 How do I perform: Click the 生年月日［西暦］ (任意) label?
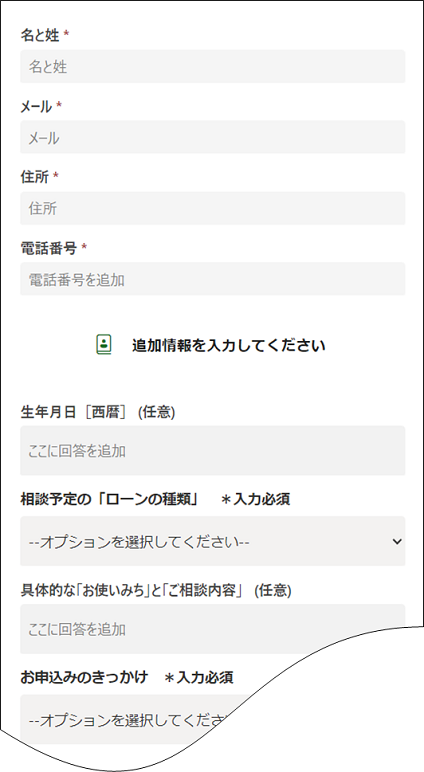click(x=98, y=412)
